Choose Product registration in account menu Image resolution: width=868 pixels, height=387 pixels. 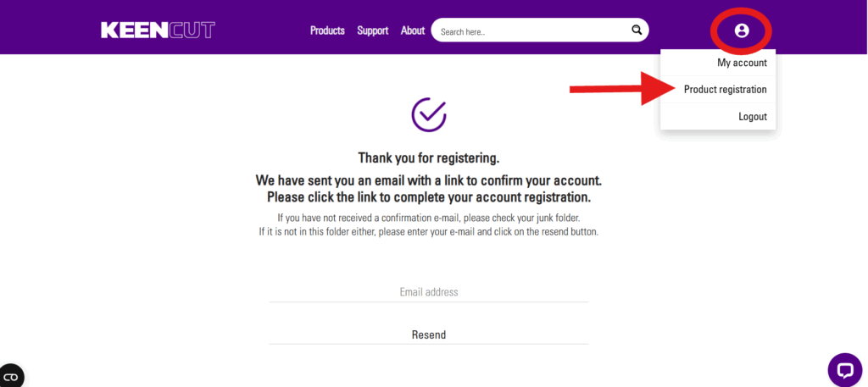pyautogui.click(x=725, y=90)
